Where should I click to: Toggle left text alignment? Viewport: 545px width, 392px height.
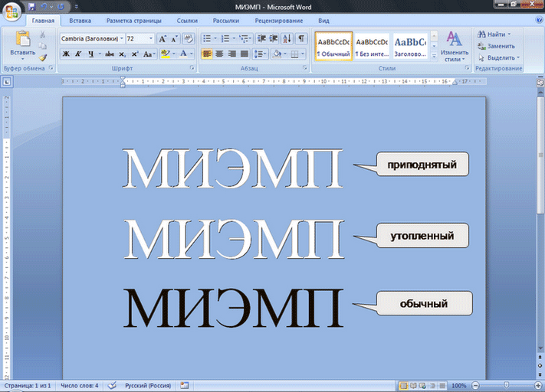207,54
